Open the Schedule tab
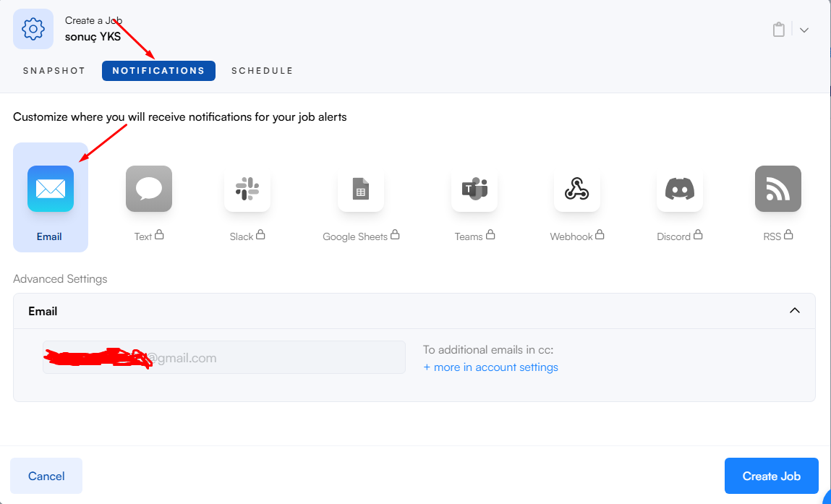This screenshot has width=831, height=504. point(262,71)
